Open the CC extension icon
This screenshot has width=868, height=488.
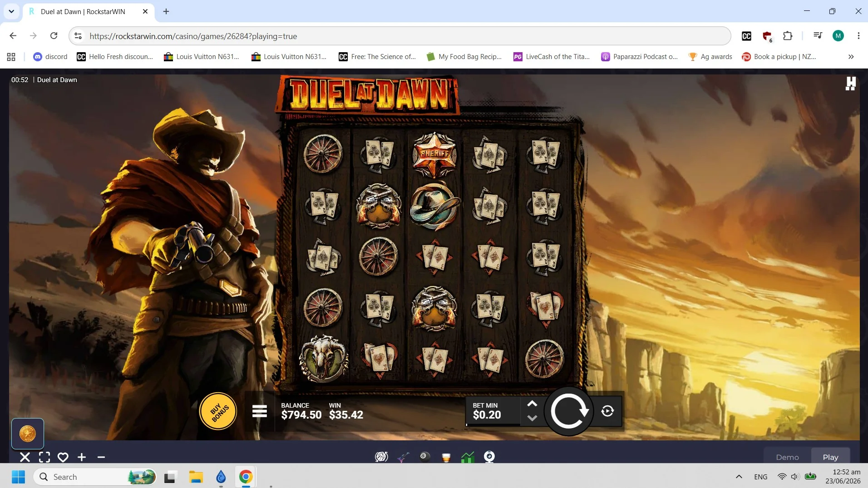746,36
